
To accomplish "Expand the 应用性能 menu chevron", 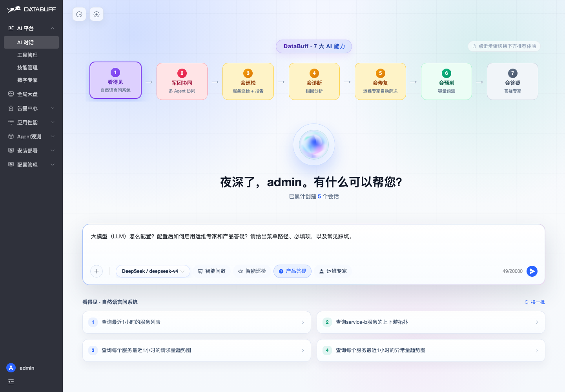I will point(53,122).
